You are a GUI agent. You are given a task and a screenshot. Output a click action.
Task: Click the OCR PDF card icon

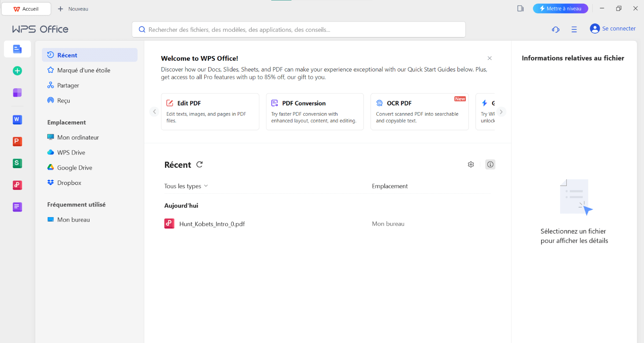[x=379, y=103]
